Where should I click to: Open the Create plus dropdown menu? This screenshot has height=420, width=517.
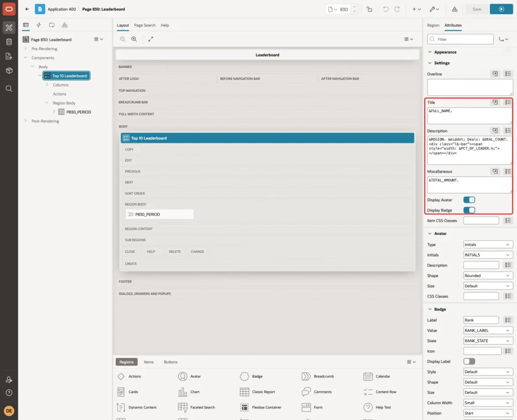[x=417, y=9]
